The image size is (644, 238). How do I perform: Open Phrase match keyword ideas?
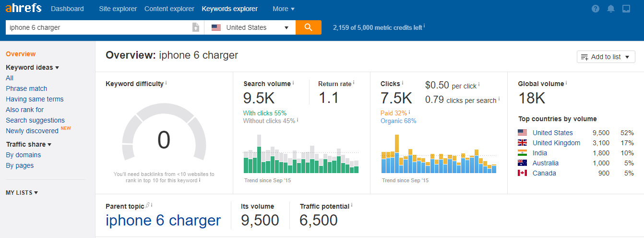pos(26,88)
